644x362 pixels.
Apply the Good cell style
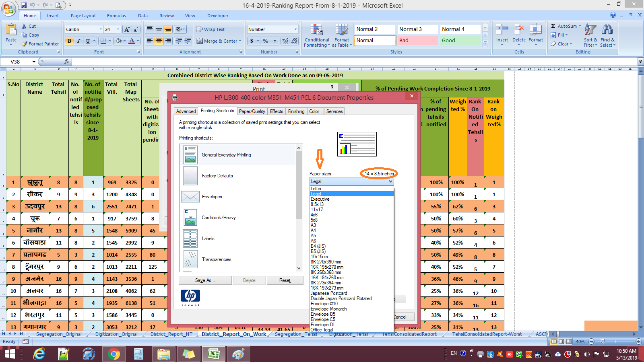pos(460,41)
